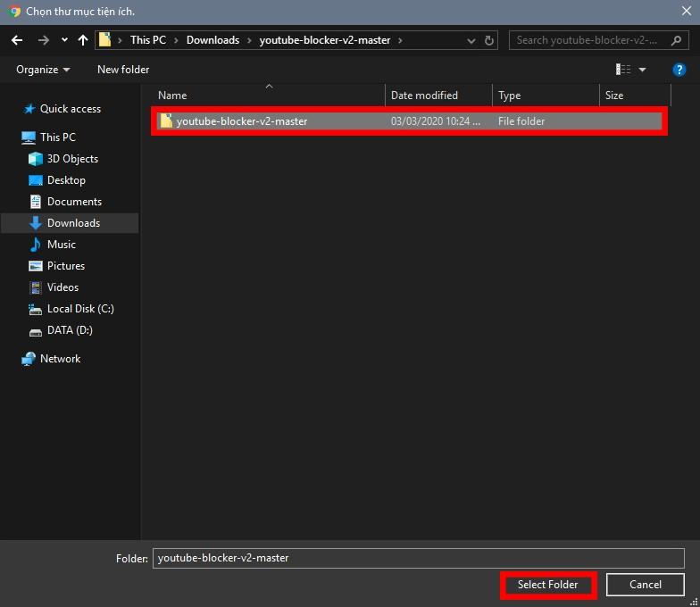The width and height of the screenshot is (700, 607).
Task: Click youtube-blocker-v2-master breadcrumb segment
Action: (325, 40)
